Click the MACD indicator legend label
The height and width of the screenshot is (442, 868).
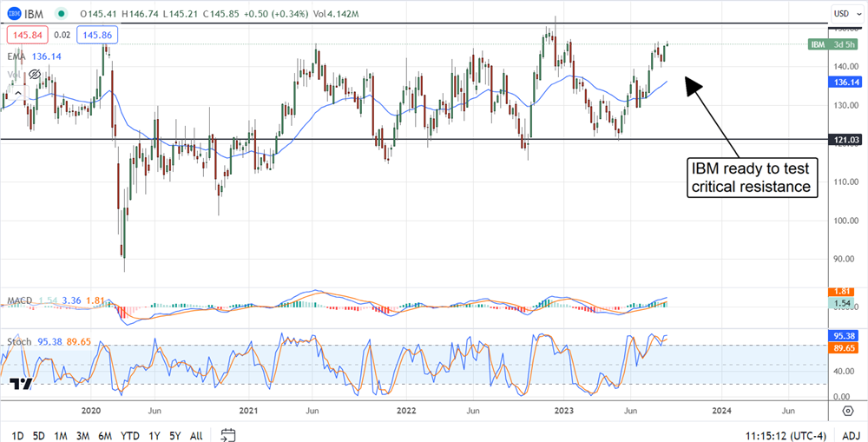coord(21,301)
